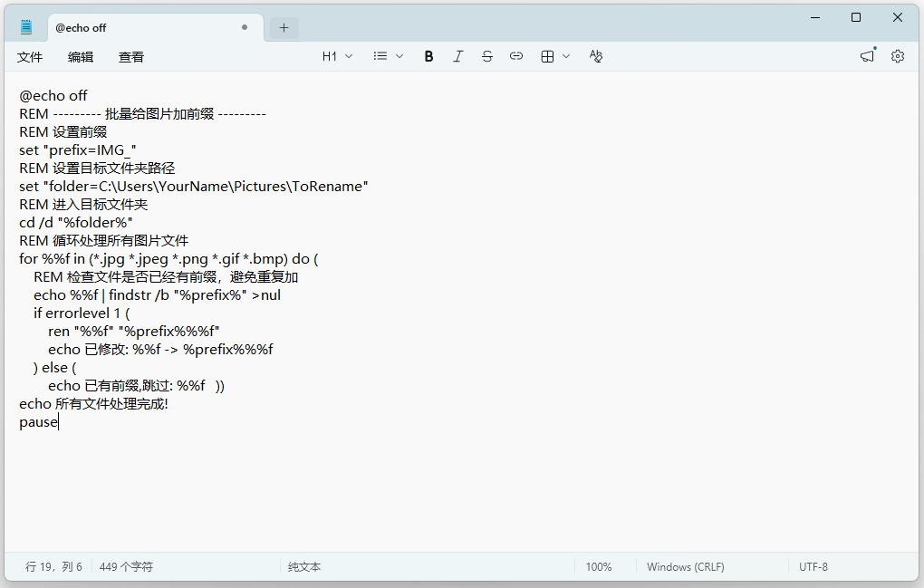Click the '@echo off' first line of text

(x=53, y=95)
